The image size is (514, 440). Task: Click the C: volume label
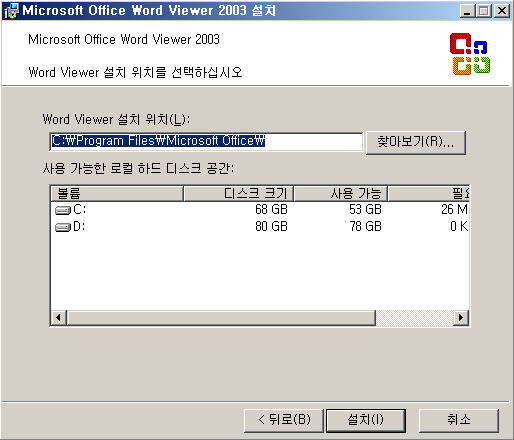click(79, 210)
